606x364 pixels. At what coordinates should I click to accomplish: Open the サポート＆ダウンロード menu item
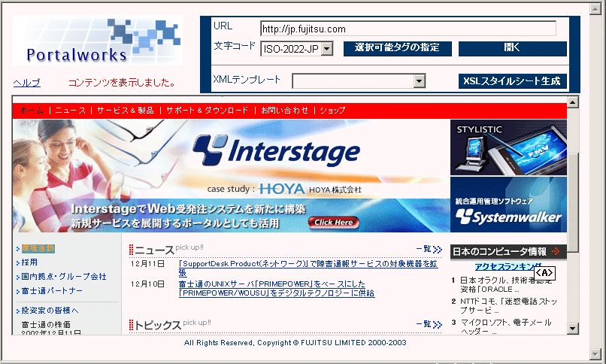(x=208, y=111)
